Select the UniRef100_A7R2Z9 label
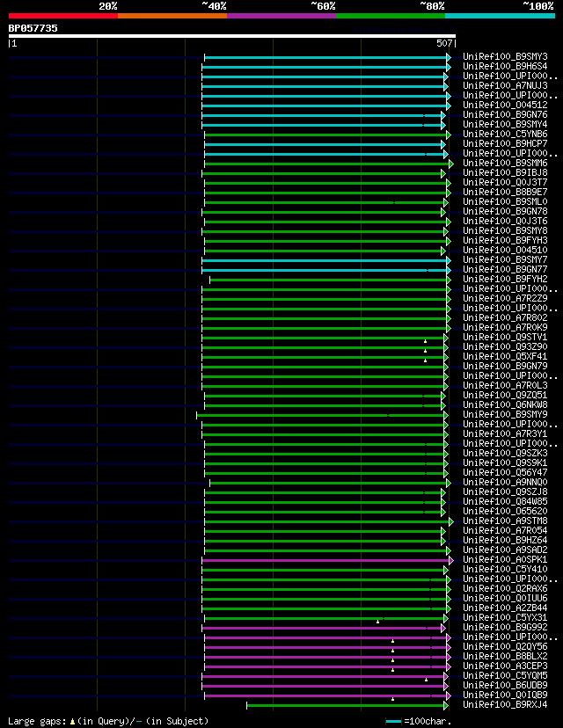 [505, 299]
